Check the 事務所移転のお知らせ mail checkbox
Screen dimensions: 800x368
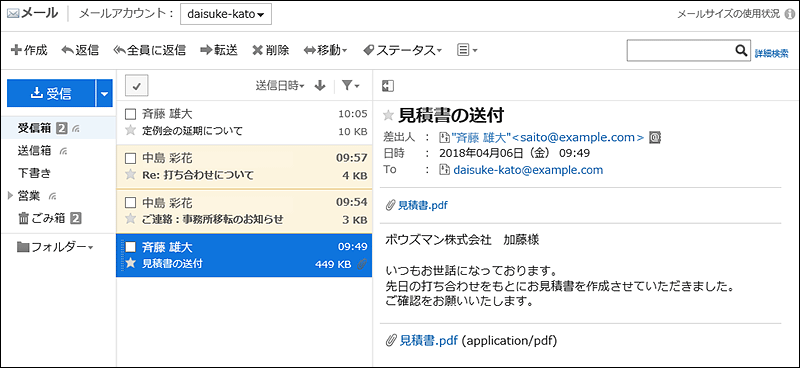tap(131, 203)
